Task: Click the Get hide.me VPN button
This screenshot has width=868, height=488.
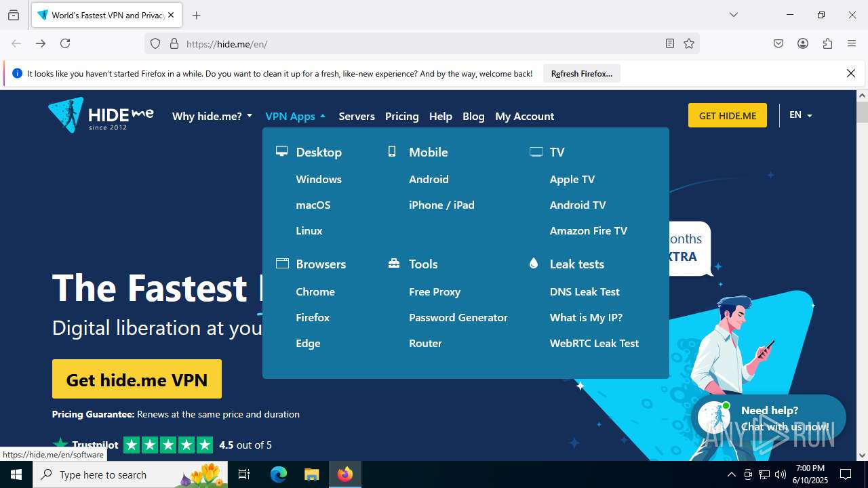Action: (x=137, y=379)
